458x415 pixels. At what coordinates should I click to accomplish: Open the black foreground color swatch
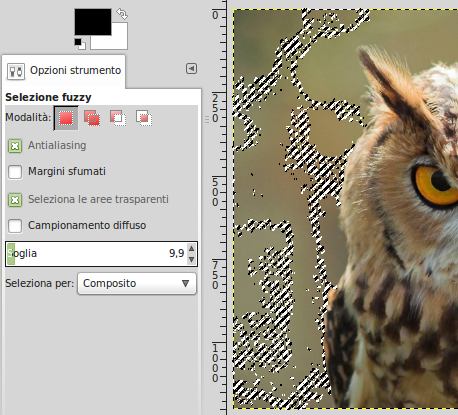93,22
